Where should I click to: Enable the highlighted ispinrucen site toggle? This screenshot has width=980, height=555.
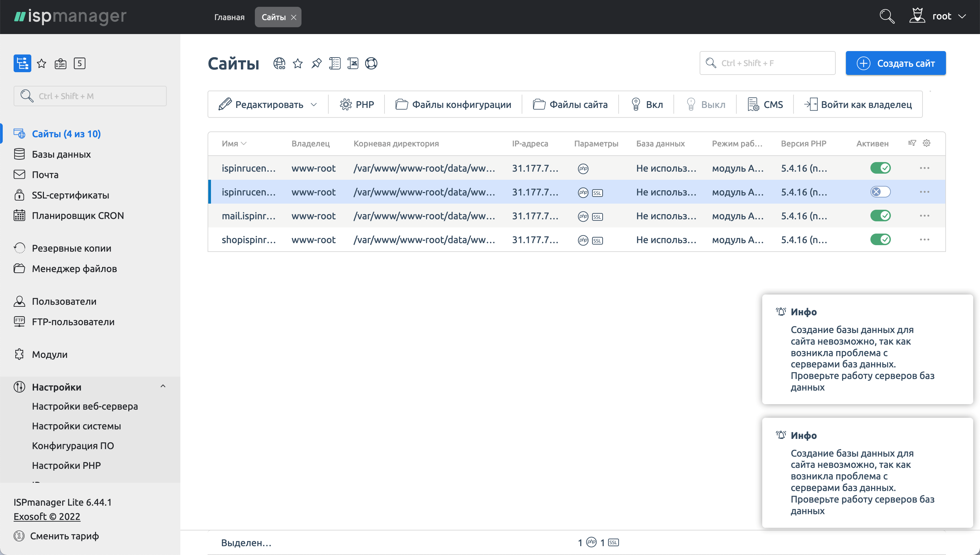point(880,192)
